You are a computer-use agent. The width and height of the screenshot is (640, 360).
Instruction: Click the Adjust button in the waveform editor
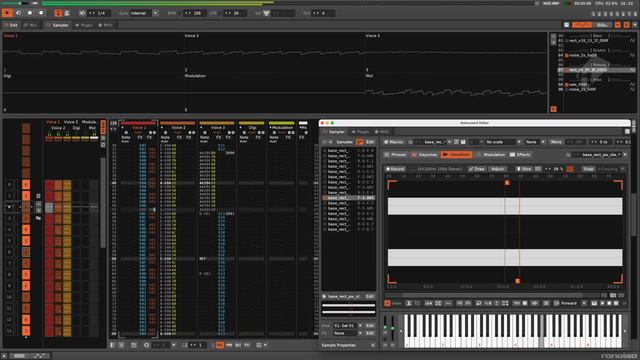click(x=497, y=169)
